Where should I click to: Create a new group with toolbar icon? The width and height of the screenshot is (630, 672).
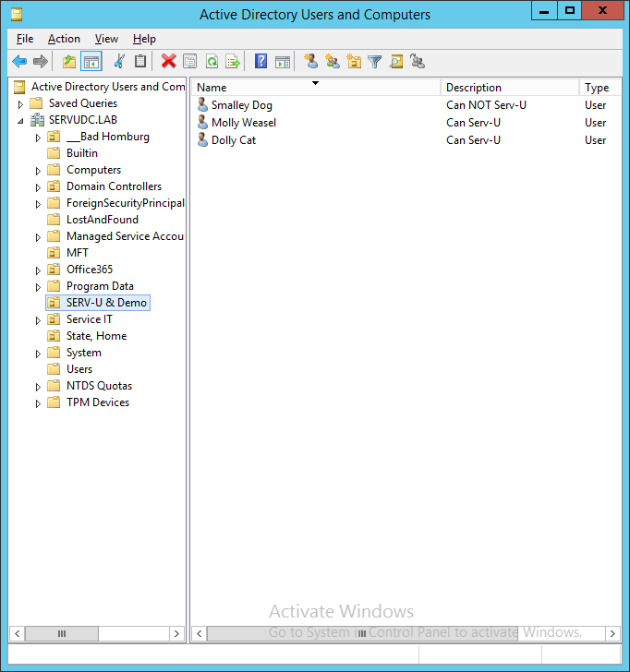(333, 62)
